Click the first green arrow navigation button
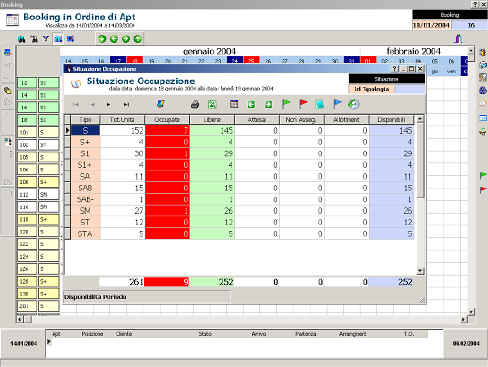Image resolution: width=488 pixels, height=367 pixels. click(x=102, y=39)
